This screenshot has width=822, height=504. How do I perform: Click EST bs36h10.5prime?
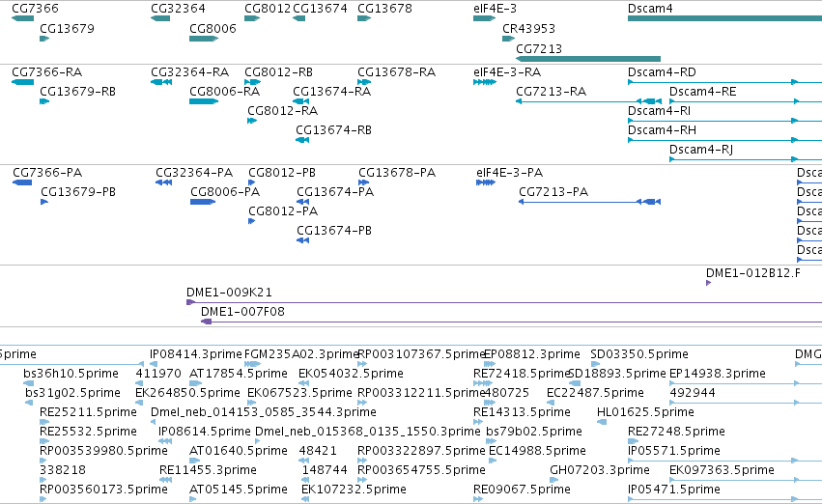click(71, 374)
